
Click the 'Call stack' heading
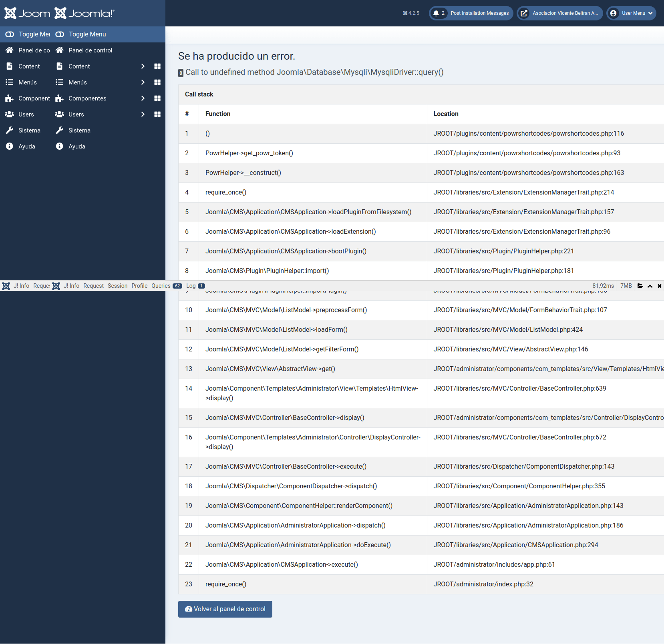click(199, 94)
